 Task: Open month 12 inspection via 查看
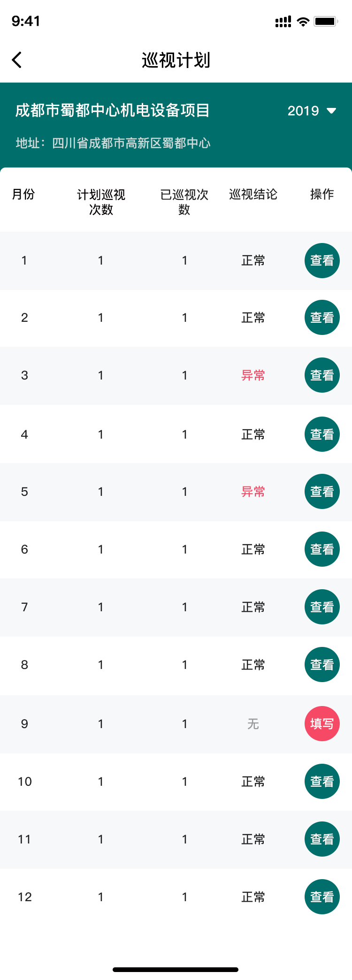pos(322,897)
